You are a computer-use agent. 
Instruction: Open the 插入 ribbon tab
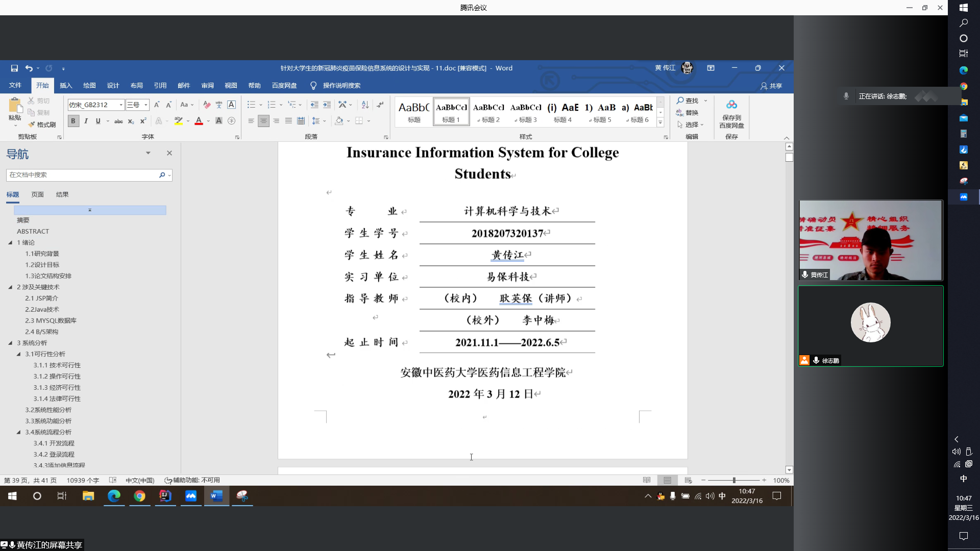click(66, 86)
